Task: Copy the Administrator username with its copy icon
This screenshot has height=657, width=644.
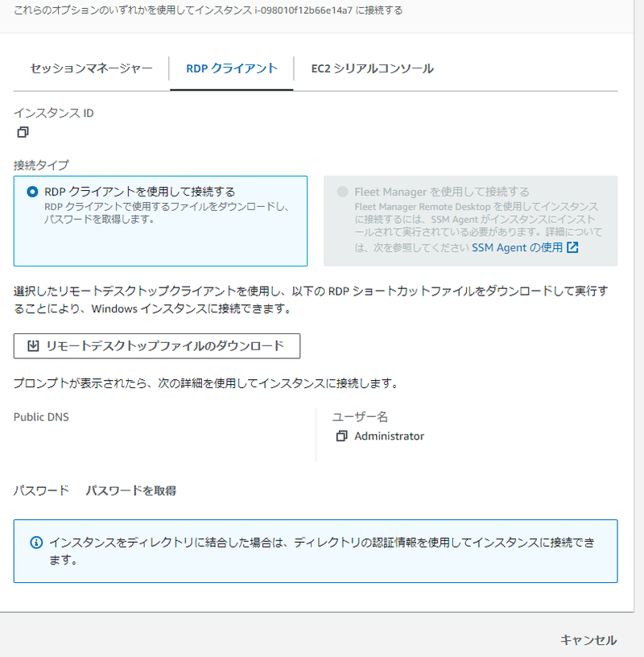Action: click(341, 436)
